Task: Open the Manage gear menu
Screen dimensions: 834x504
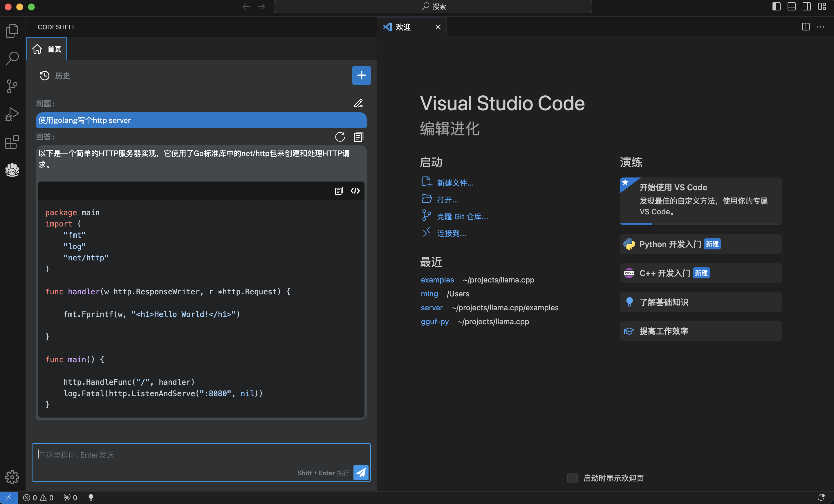Action: coord(12,477)
